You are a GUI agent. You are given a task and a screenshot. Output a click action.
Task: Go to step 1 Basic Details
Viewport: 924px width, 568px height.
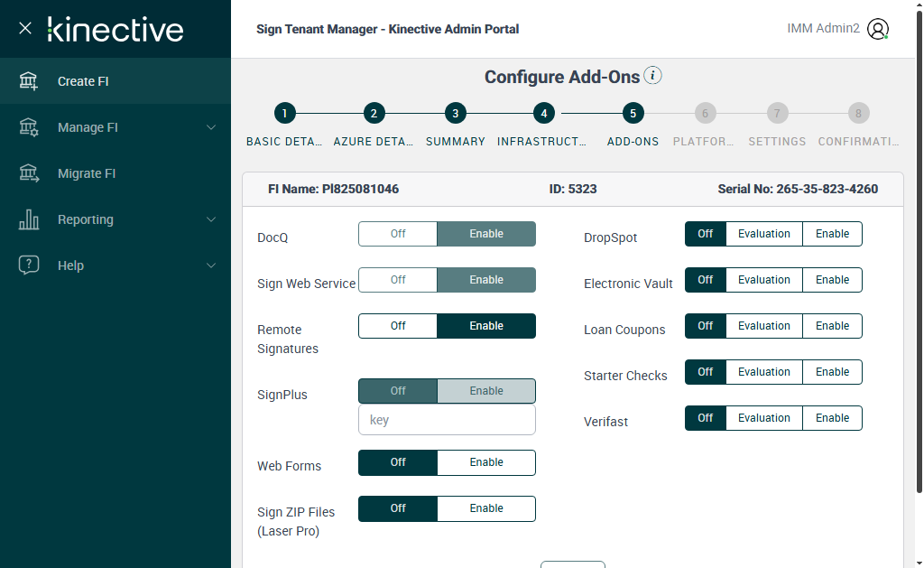coord(284,113)
